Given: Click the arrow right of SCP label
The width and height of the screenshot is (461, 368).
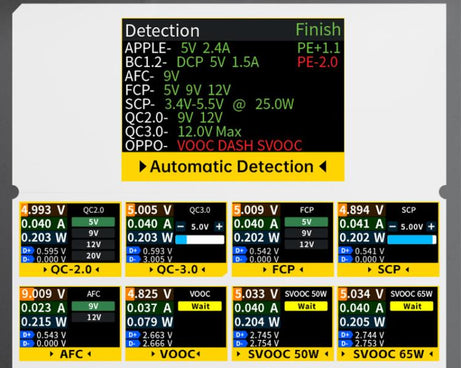Looking at the screenshot, I should (407, 270).
